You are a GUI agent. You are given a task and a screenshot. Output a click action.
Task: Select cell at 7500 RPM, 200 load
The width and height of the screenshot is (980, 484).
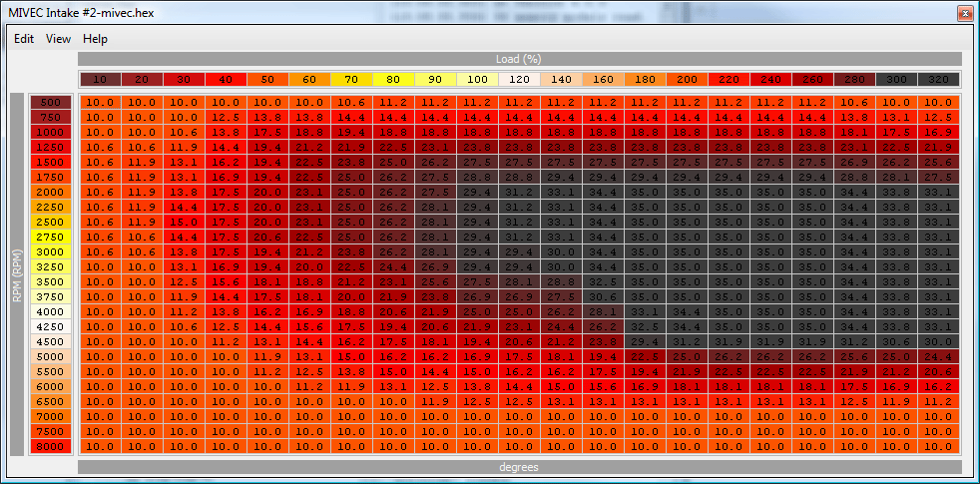(x=687, y=431)
